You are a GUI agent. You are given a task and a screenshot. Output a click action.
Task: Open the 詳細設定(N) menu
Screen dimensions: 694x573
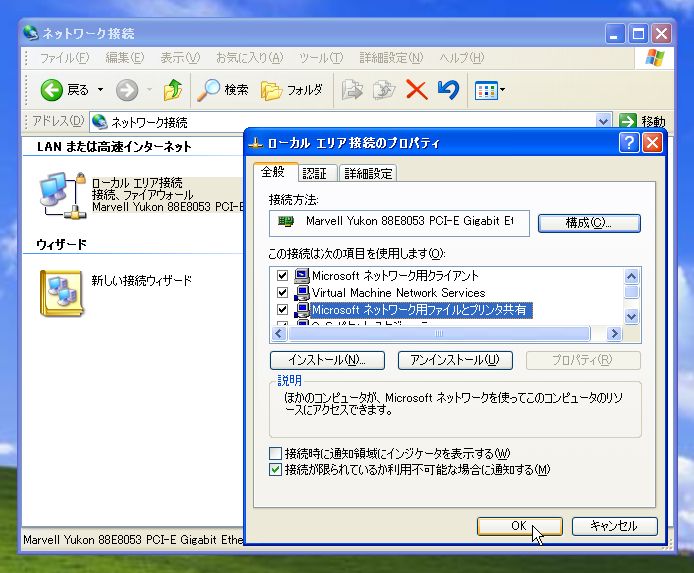tap(391, 58)
